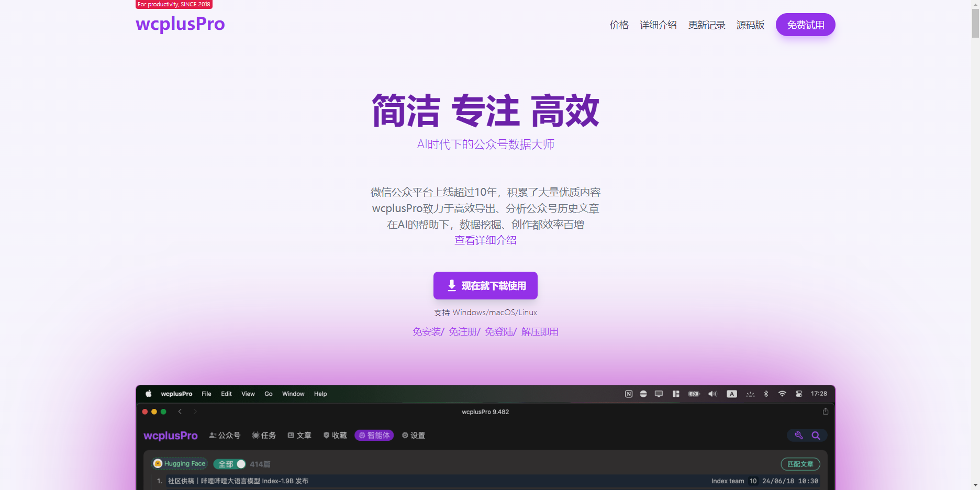The width and height of the screenshot is (980, 490).
Task: Click the scrollbar down arrow
Action: 975,485
